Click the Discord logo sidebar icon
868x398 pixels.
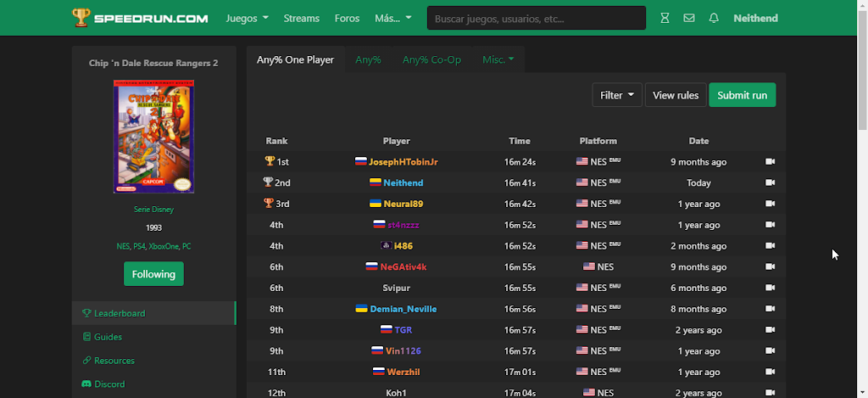[86, 384]
